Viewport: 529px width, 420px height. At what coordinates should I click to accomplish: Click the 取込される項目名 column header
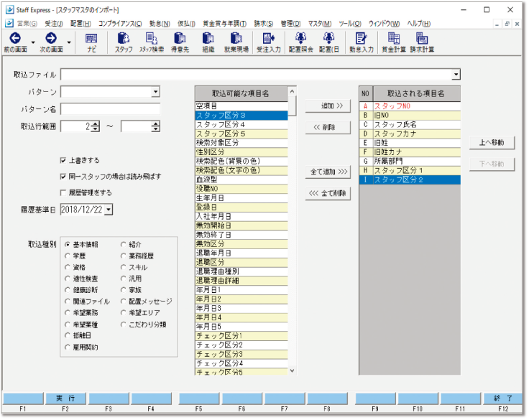click(417, 93)
